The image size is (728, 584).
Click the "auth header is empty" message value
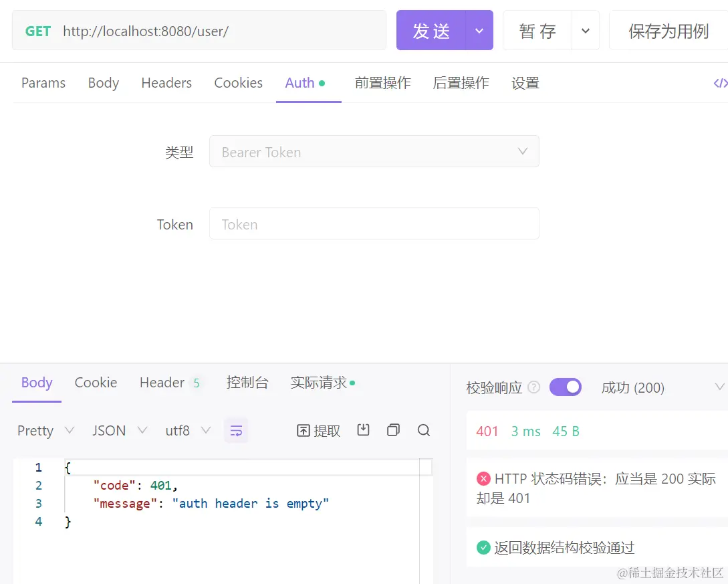tap(250, 504)
